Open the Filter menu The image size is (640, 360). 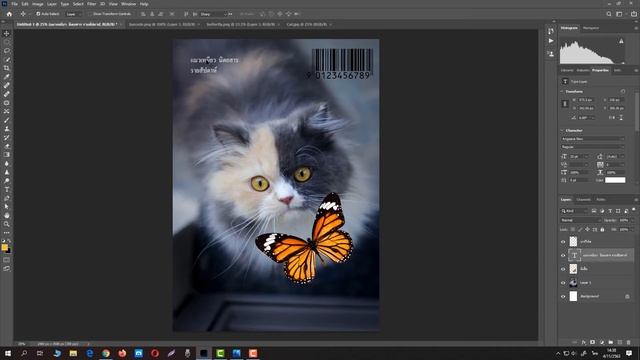tap(91, 4)
